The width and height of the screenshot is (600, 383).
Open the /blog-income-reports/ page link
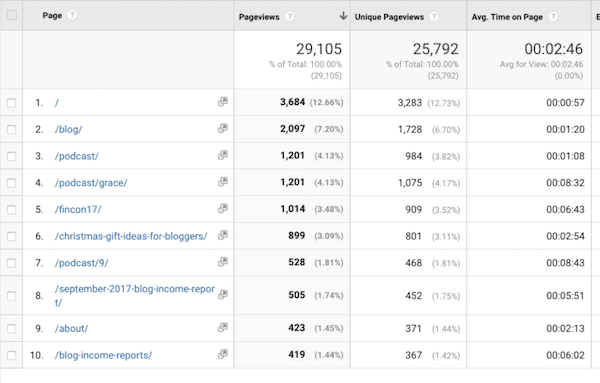(103, 355)
